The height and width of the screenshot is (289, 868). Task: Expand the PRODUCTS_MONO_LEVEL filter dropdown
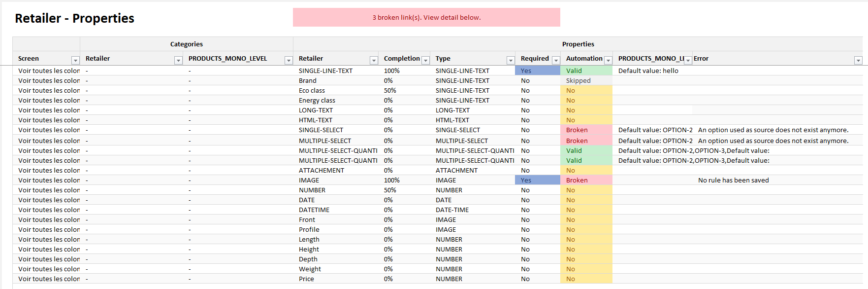[289, 60]
